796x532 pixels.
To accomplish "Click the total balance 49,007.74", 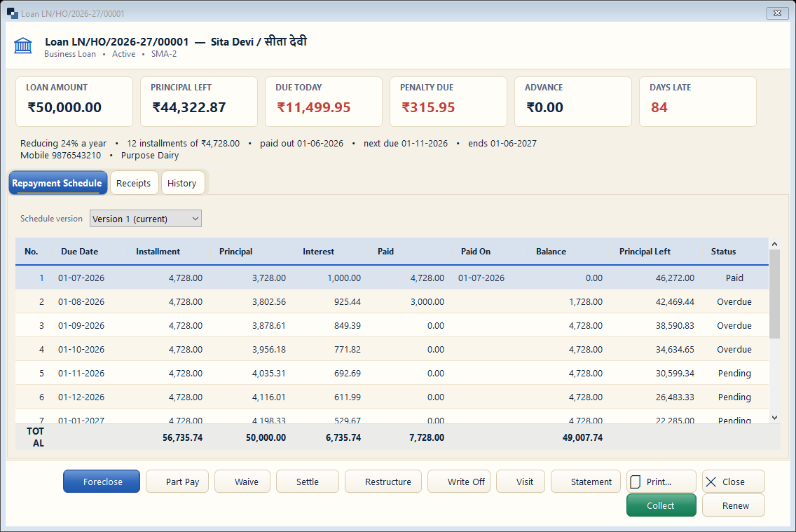I will tap(582, 437).
